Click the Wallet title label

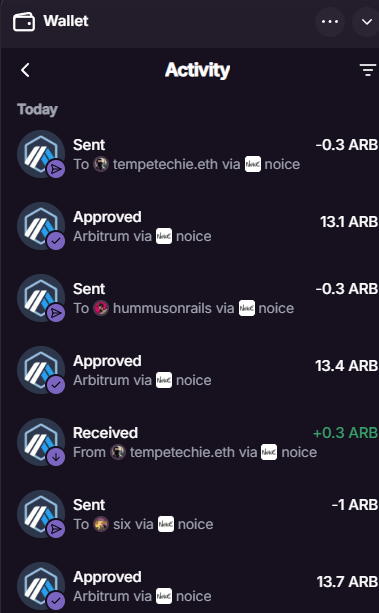tap(66, 21)
